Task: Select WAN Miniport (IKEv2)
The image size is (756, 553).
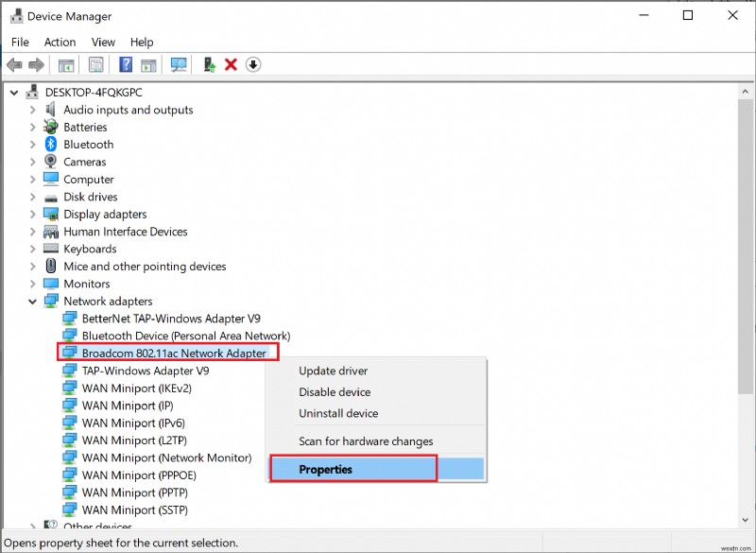Action: [136, 388]
